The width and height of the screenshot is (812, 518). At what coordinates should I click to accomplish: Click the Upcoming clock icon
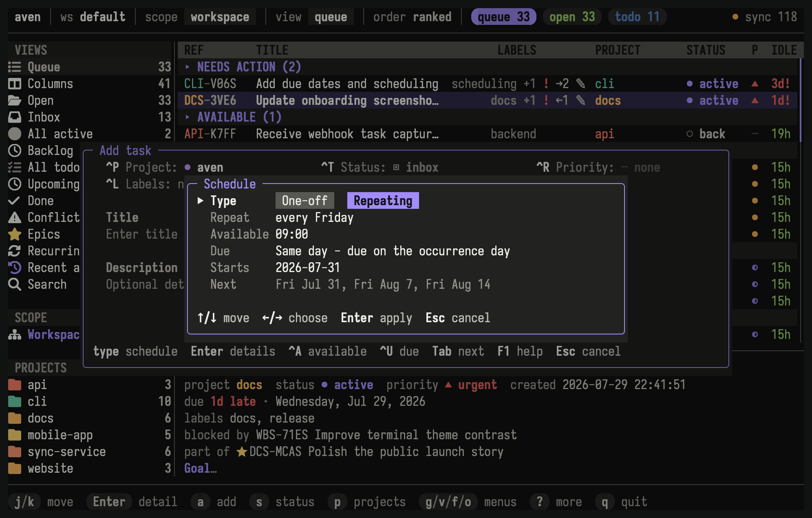pyautogui.click(x=15, y=184)
